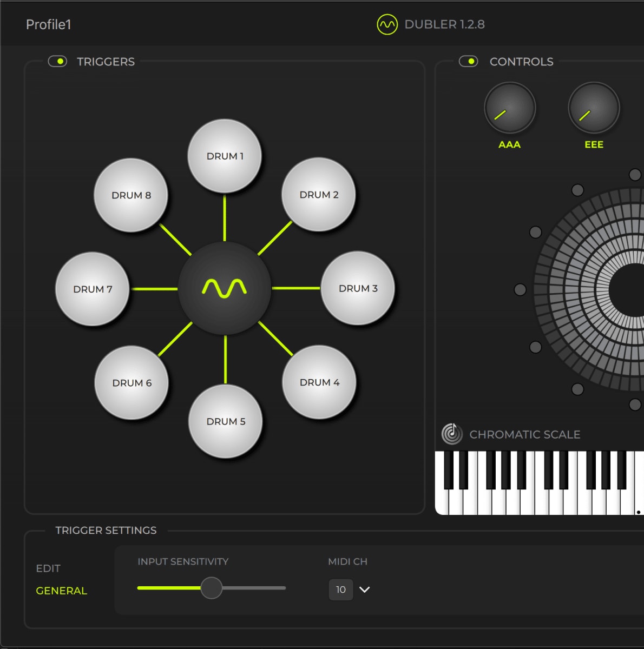Click the DRUM 5 trigger pad
Viewport: 644px width, 649px height.
tap(226, 421)
